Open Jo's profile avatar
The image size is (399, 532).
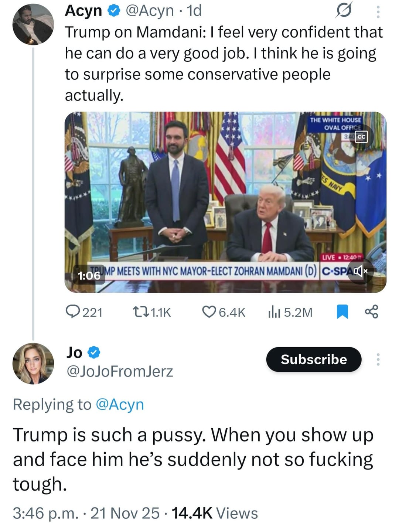[x=33, y=364]
